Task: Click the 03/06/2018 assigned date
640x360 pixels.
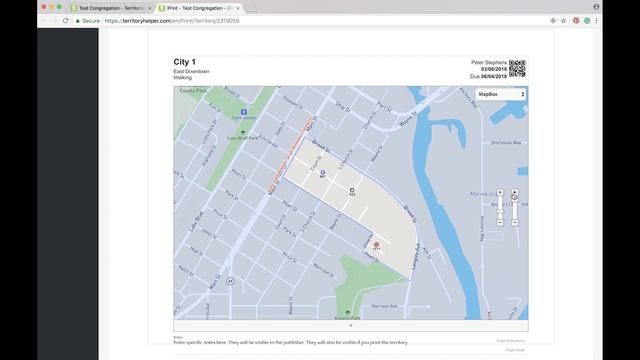Action: 494,69
